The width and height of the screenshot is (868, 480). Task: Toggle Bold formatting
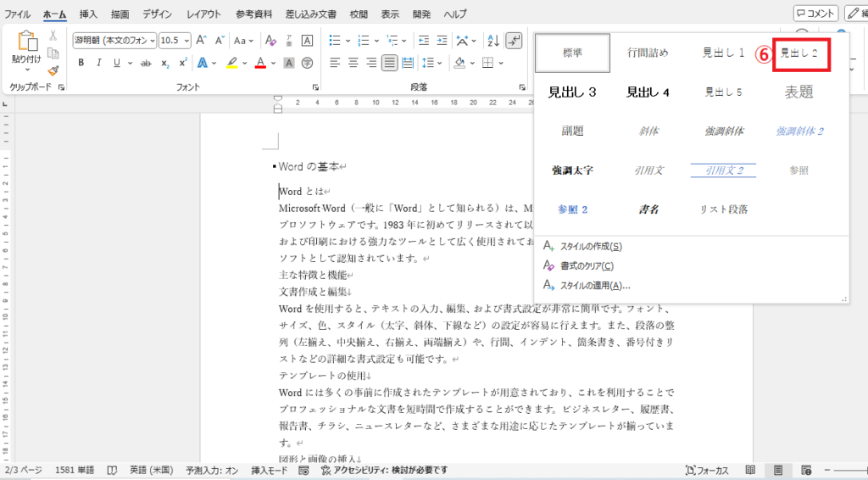tap(81, 63)
